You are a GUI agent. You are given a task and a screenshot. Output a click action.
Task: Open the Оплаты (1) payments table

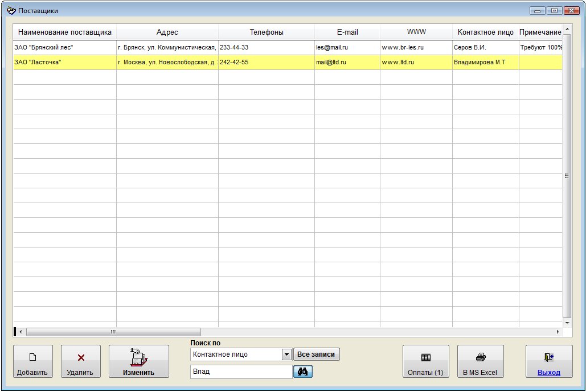425,361
